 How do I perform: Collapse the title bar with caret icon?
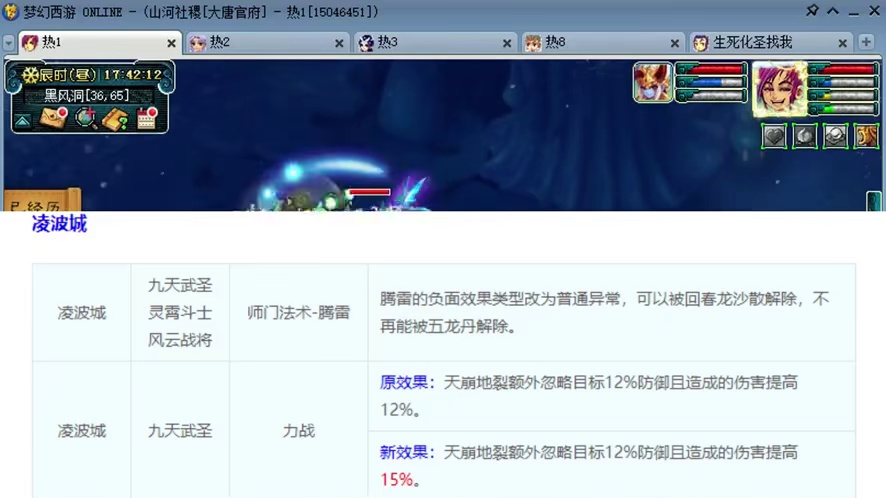coord(833,11)
